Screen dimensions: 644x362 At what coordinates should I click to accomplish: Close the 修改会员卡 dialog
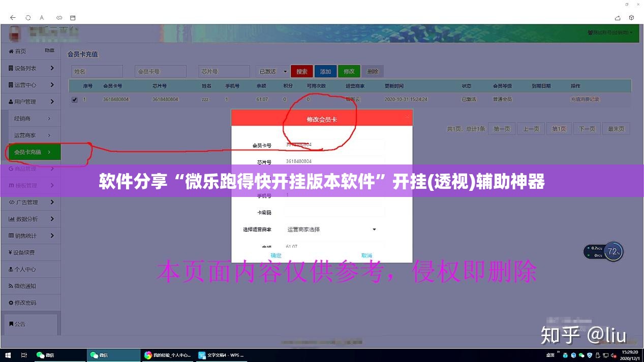pos(407,117)
